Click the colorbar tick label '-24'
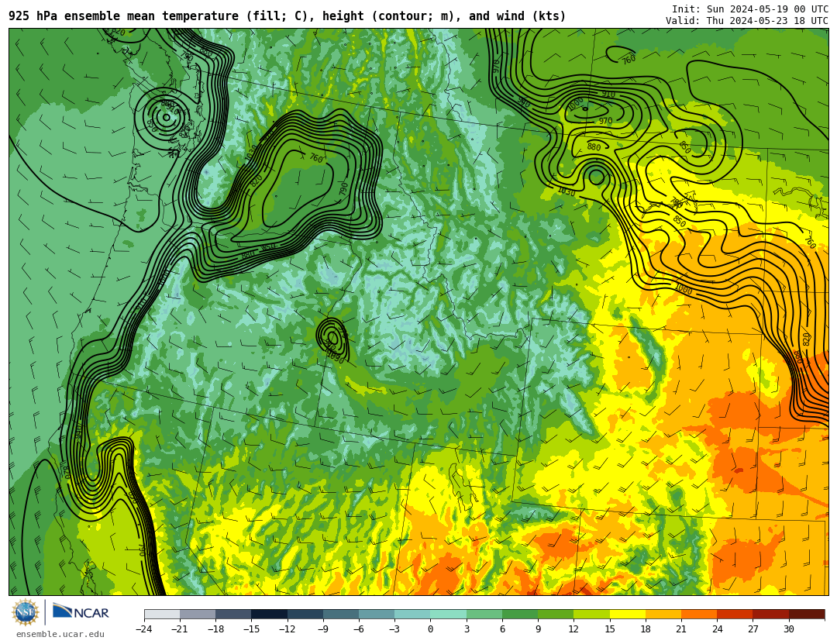 pos(143,629)
